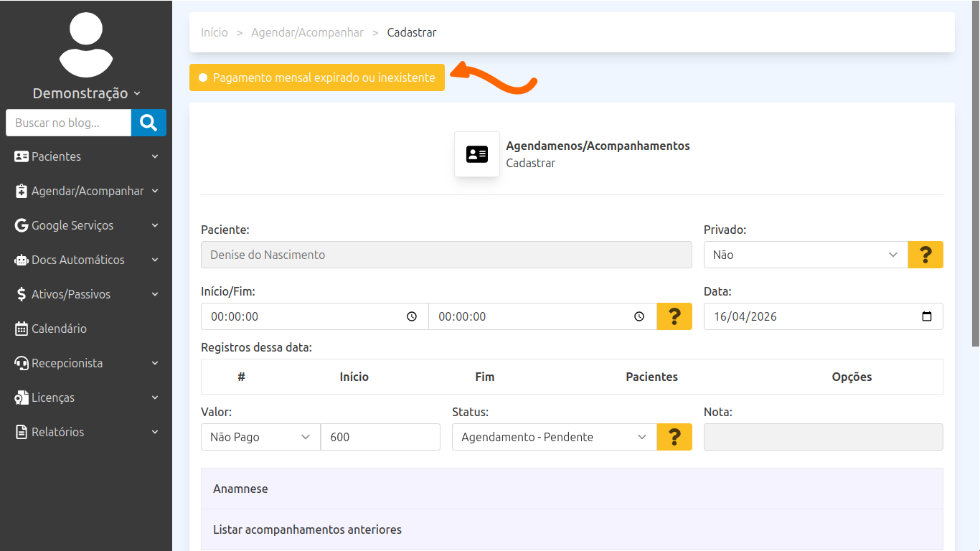Click the Agendar/Acompanhar breadcrumb link

(x=307, y=32)
